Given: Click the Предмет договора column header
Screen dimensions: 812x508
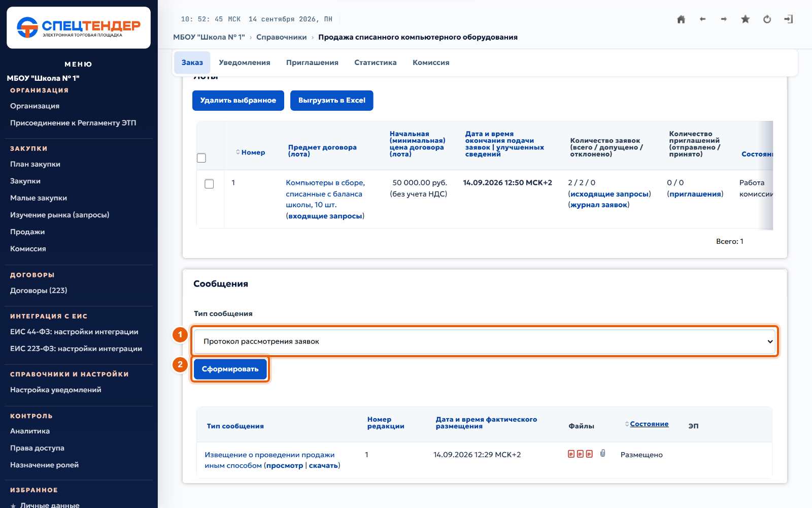Looking at the screenshot, I should [322, 150].
